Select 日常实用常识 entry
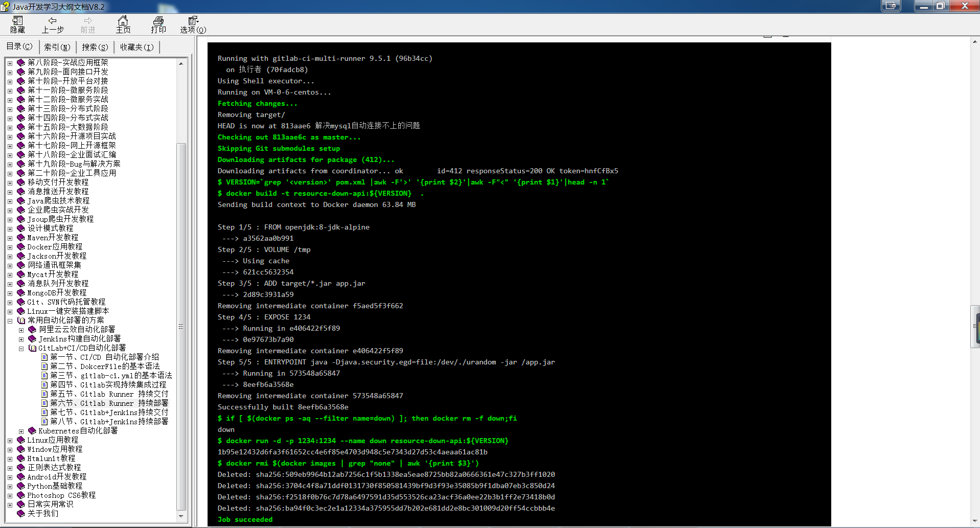The height and width of the screenshot is (528, 980). coord(50,504)
